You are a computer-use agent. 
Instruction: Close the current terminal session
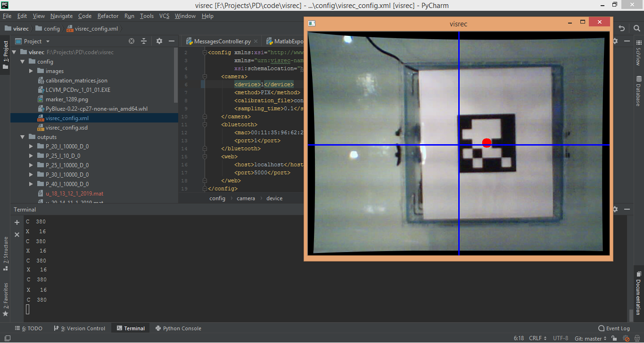pos(17,234)
